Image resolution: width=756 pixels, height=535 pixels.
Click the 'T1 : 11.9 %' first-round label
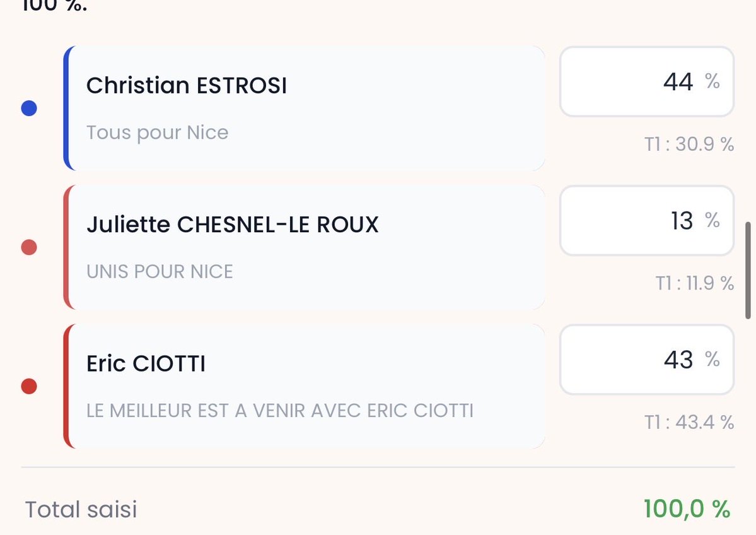point(694,283)
